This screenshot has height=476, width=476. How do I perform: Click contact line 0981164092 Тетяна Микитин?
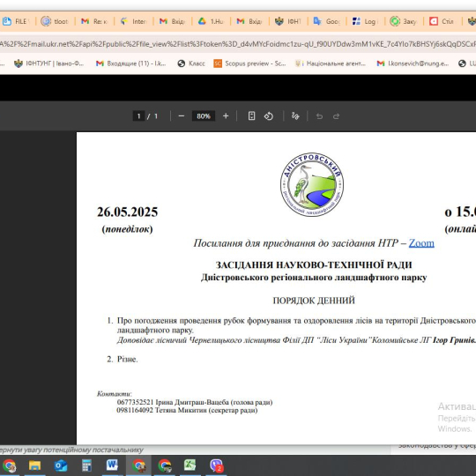[187, 410]
